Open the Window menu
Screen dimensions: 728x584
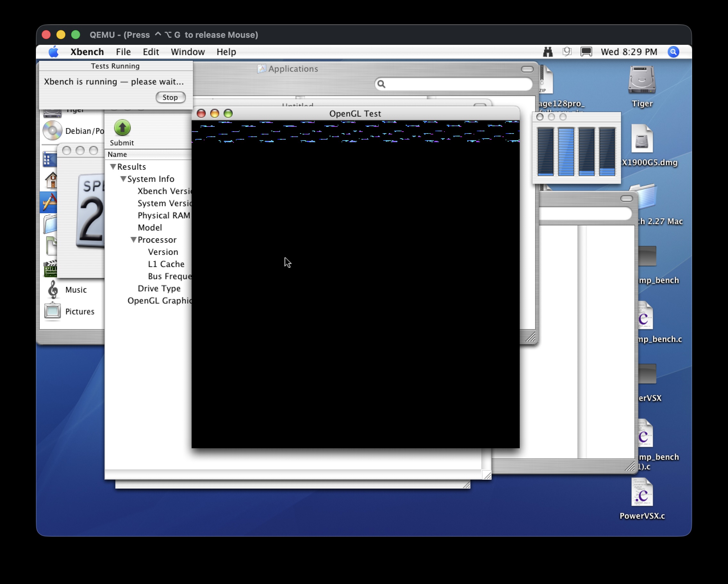pos(188,52)
